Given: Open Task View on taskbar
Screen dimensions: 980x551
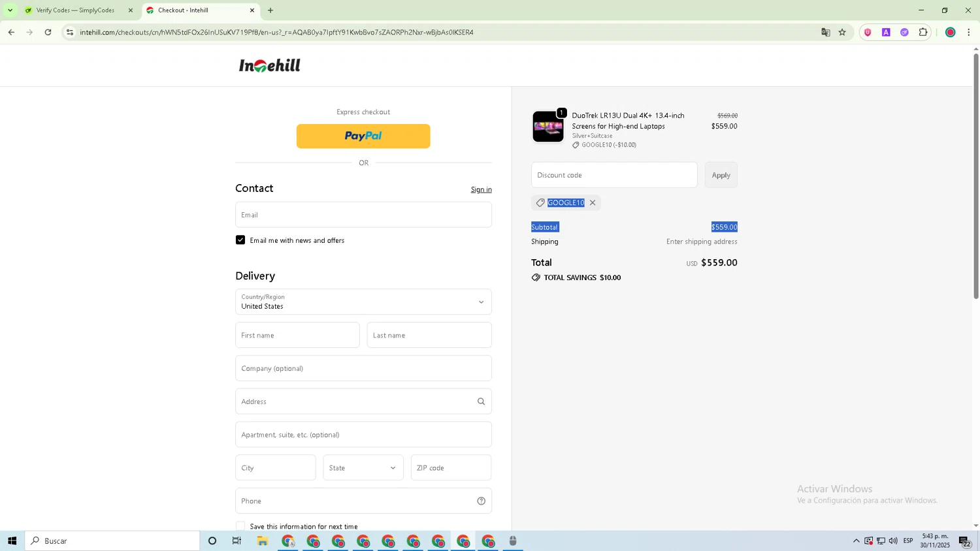Looking at the screenshot, I should (x=237, y=541).
